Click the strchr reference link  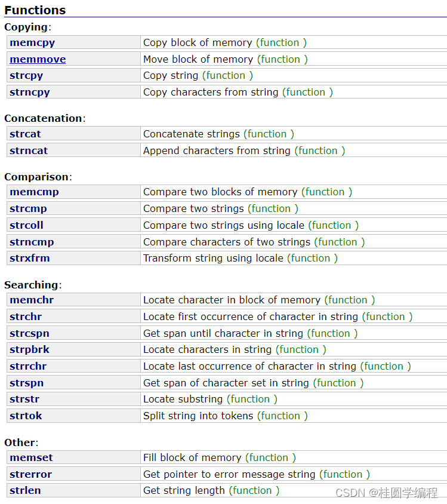[x=25, y=316]
